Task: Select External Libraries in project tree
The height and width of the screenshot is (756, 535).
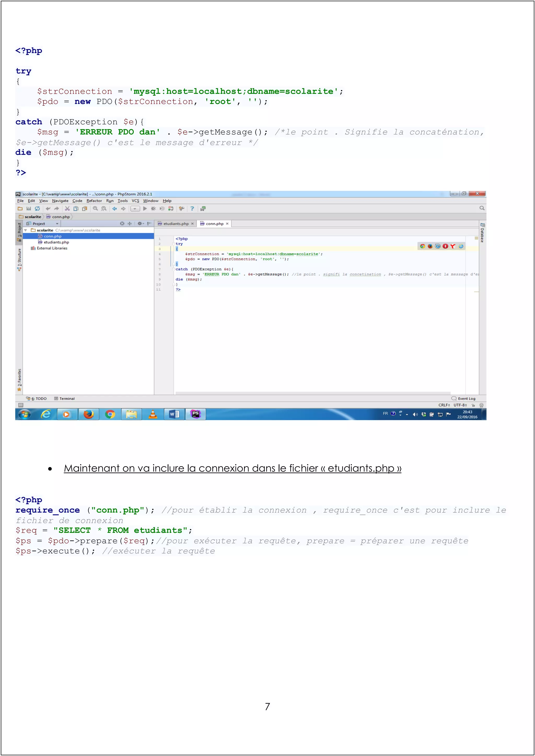Action: (49, 248)
